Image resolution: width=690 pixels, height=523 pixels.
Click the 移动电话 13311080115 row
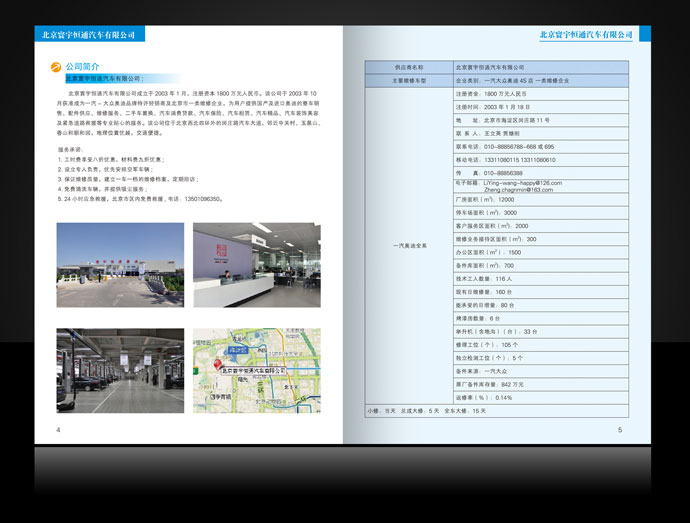click(x=541, y=160)
